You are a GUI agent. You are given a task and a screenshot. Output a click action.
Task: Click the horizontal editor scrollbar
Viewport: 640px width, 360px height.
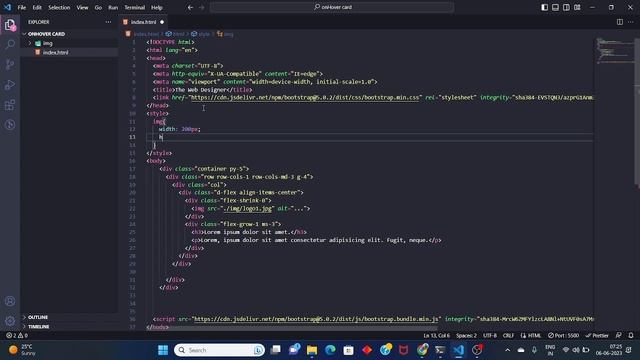(292, 328)
